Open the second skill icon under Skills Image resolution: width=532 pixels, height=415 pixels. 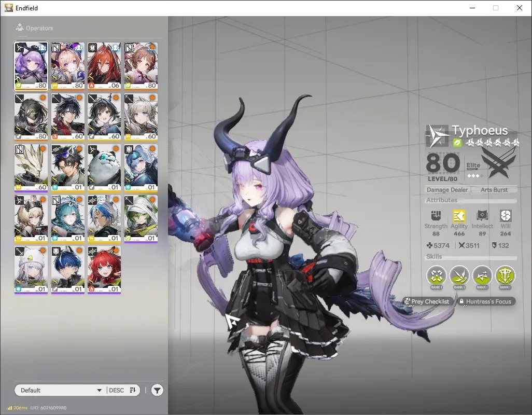pyautogui.click(x=459, y=275)
